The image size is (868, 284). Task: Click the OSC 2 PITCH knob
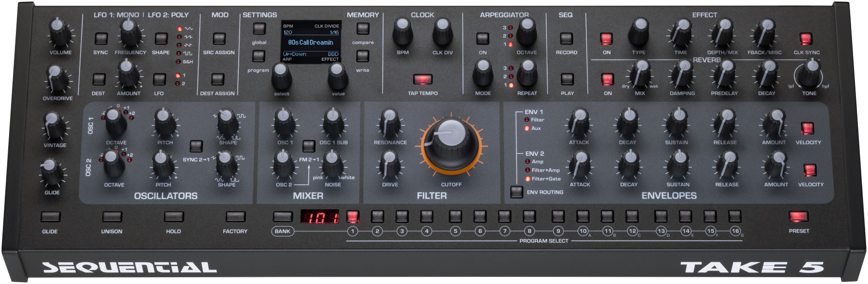tap(163, 165)
